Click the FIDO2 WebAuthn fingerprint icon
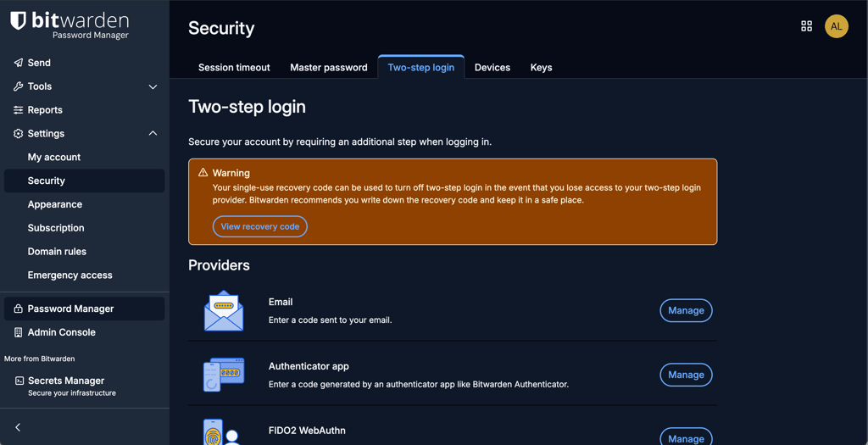 [221, 432]
